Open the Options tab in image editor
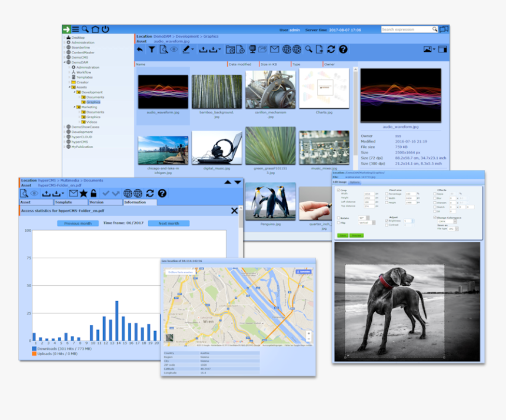The height and width of the screenshot is (420, 506). click(x=355, y=182)
